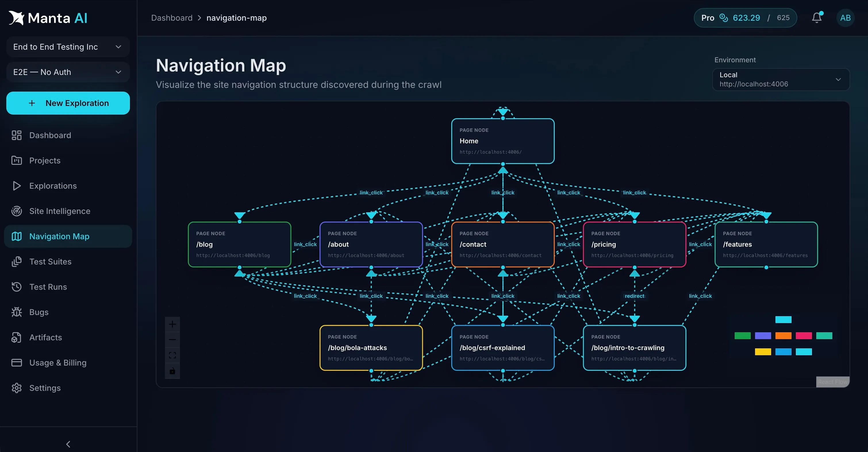Select the /features page node

pos(766,244)
